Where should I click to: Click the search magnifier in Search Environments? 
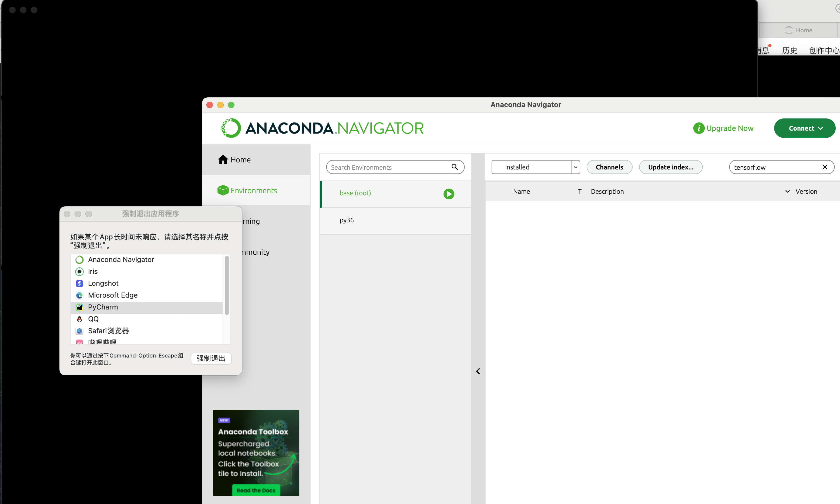(455, 167)
